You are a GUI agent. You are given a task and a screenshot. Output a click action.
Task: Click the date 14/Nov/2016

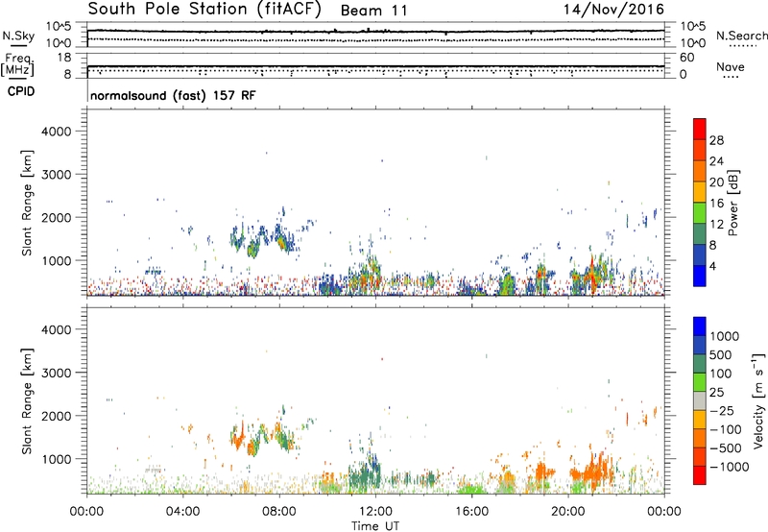pyautogui.click(x=613, y=10)
